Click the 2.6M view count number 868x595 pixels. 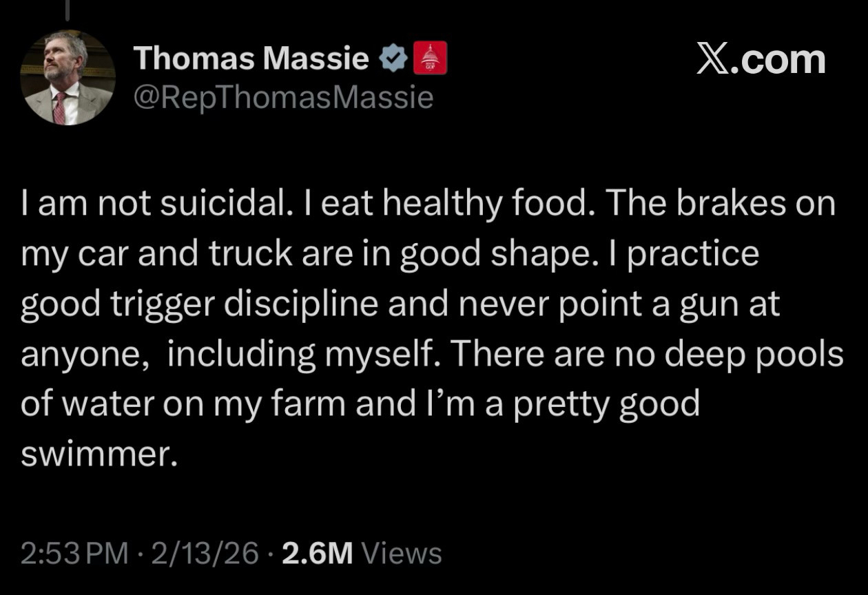[x=317, y=553]
